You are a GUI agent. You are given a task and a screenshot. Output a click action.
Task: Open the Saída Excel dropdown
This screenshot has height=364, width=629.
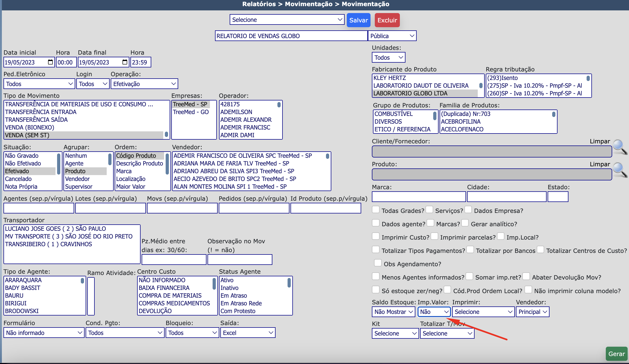tap(248, 333)
